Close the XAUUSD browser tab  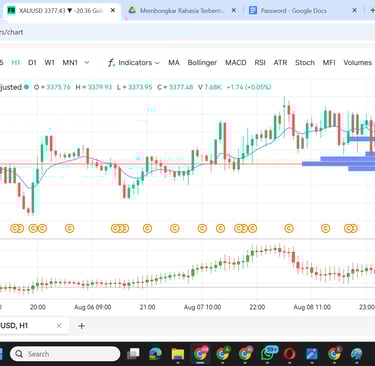tap(113, 11)
